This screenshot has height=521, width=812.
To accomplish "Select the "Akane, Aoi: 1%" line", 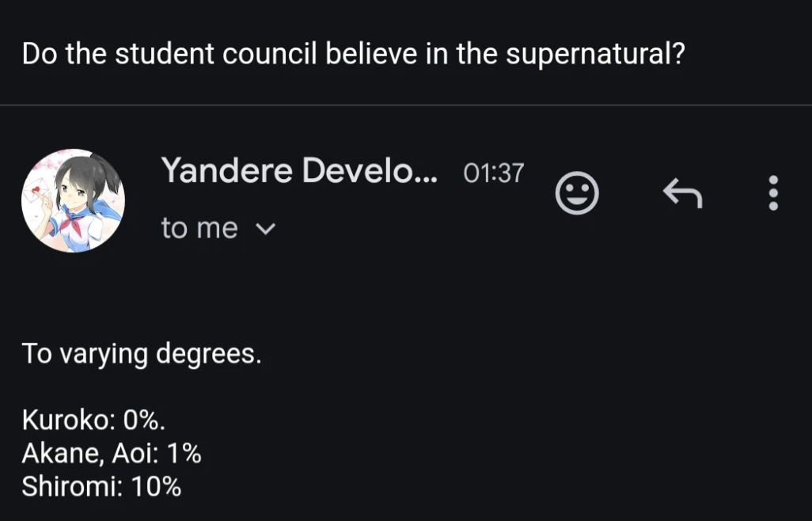I will coord(112,454).
